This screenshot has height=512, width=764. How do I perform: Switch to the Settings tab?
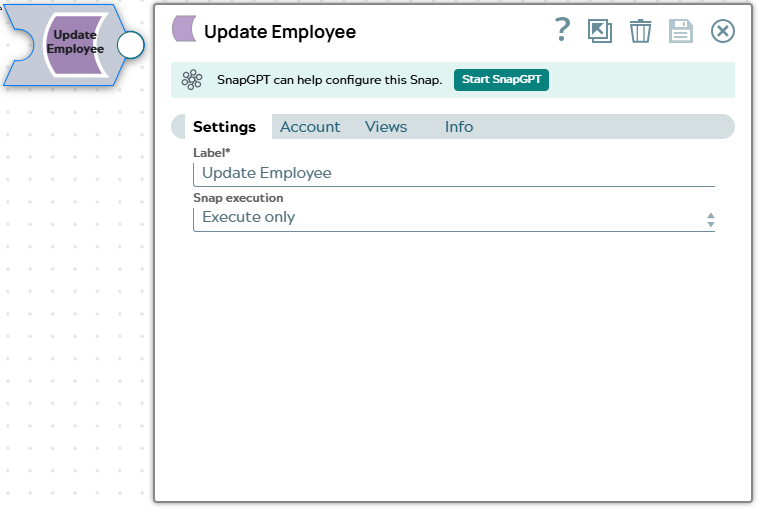(x=224, y=127)
